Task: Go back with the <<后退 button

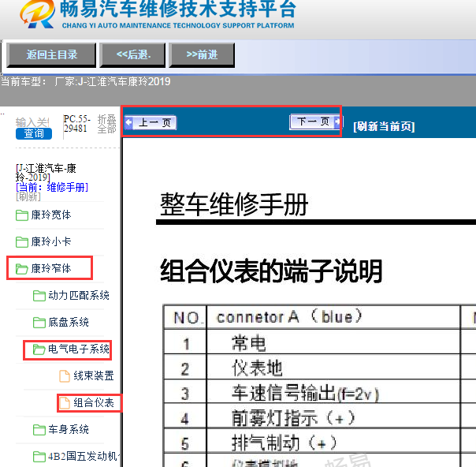Action: coord(132,55)
